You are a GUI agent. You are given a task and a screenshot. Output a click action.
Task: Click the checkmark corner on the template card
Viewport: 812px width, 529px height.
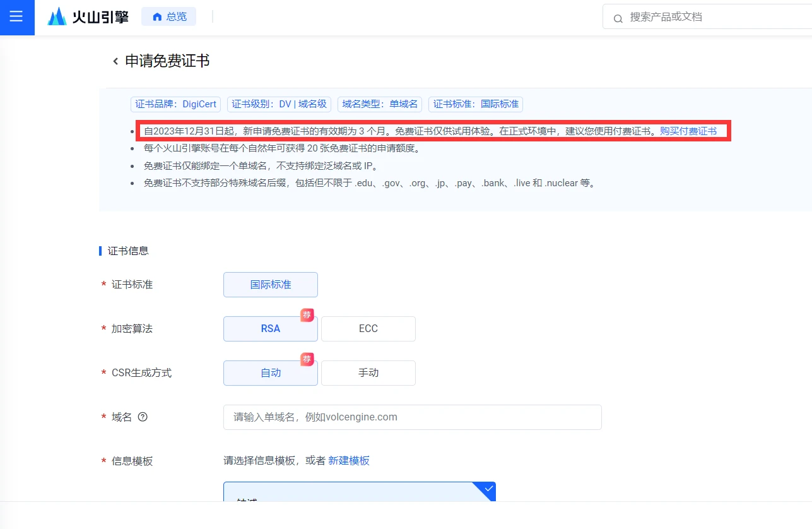tap(488, 489)
